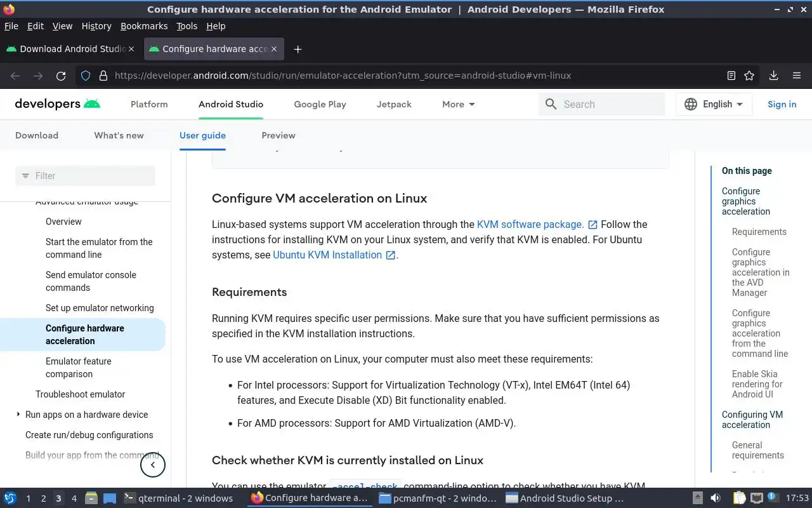Viewport: 812px width, 508px height.
Task: Click the file manager quick-launch icon in taskbar
Action: 91,498
